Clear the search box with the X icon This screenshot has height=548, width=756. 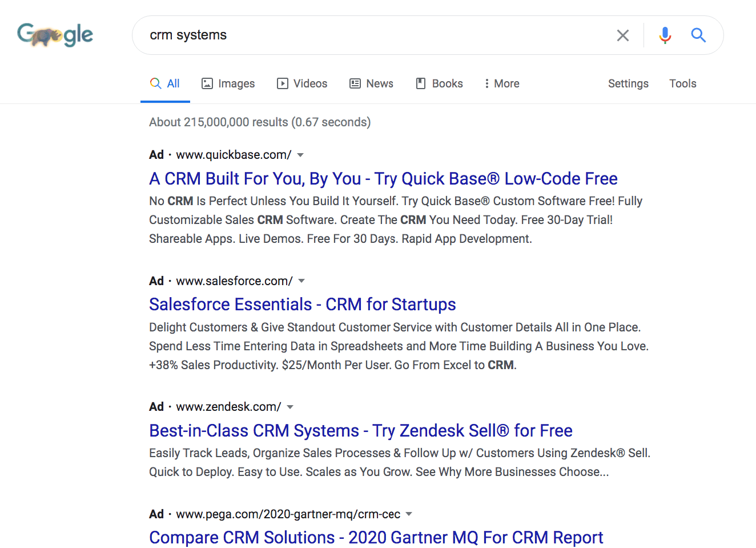coord(623,35)
